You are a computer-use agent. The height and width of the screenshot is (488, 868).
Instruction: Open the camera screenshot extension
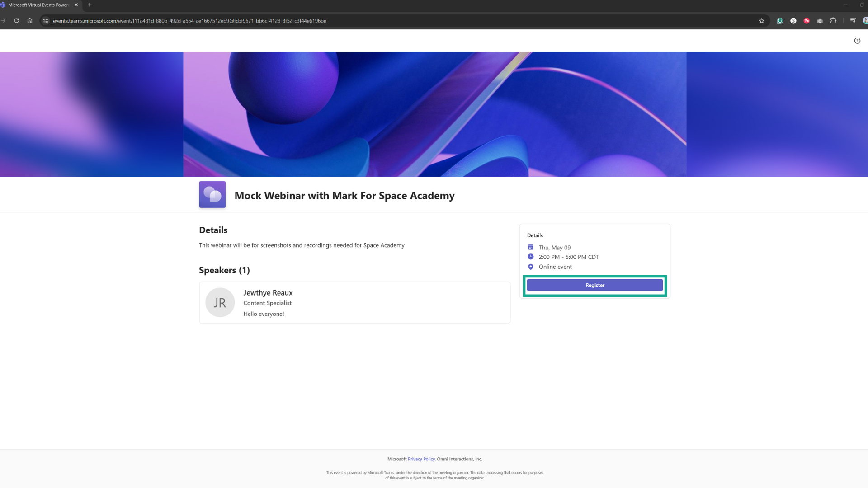tap(820, 21)
